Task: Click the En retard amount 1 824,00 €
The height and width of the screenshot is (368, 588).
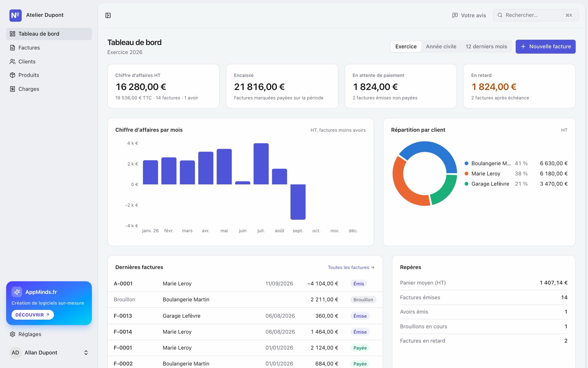Action: tap(494, 87)
